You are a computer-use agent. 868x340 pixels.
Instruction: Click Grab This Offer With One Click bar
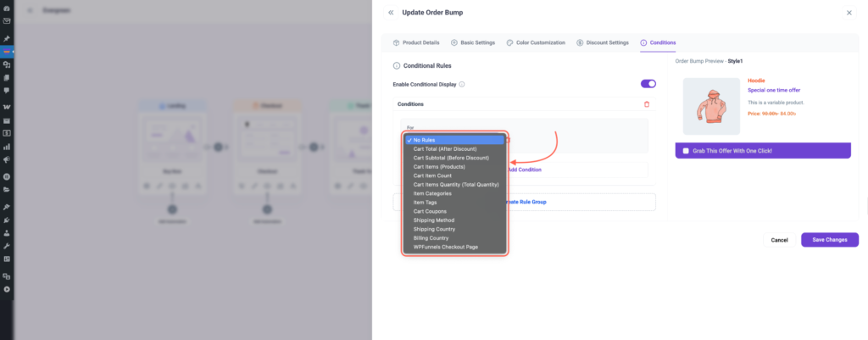tap(763, 151)
